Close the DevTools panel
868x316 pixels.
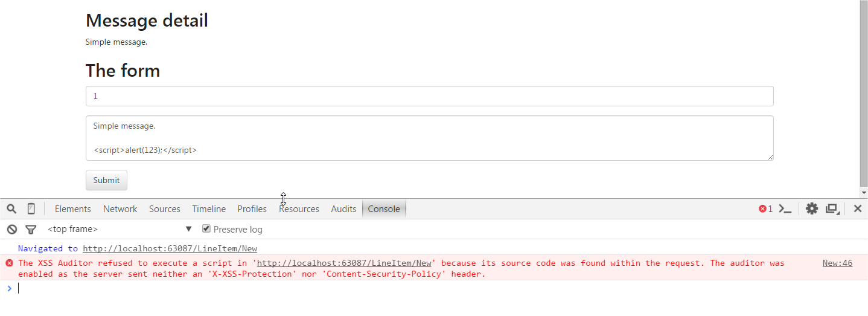click(x=857, y=209)
